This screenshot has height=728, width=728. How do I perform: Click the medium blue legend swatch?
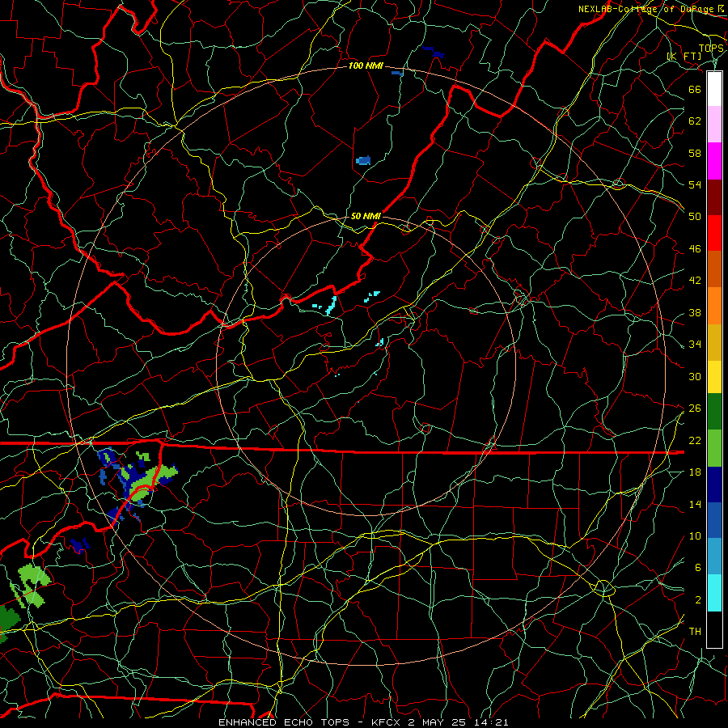(714, 520)
